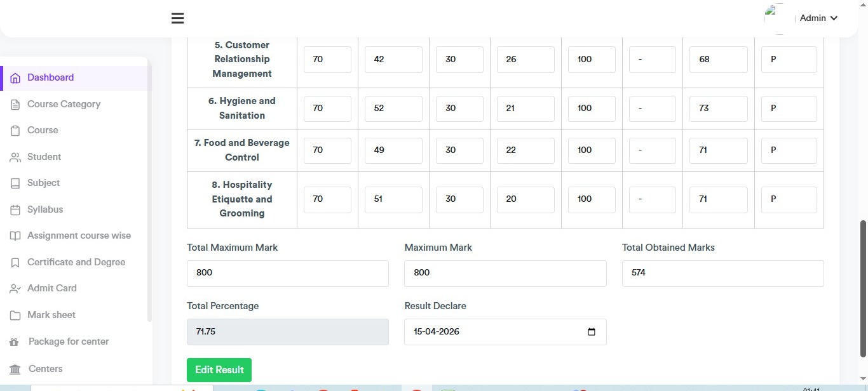Click the Assignment course wise book icon
The width and height of the screenshot is (868, 391).
[15, 236]
